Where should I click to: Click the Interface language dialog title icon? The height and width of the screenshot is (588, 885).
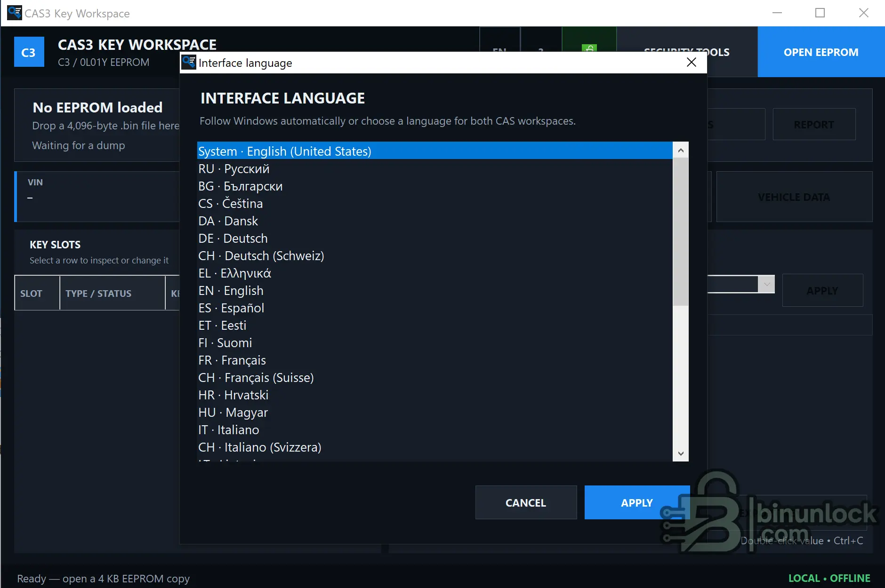(189, 62)
